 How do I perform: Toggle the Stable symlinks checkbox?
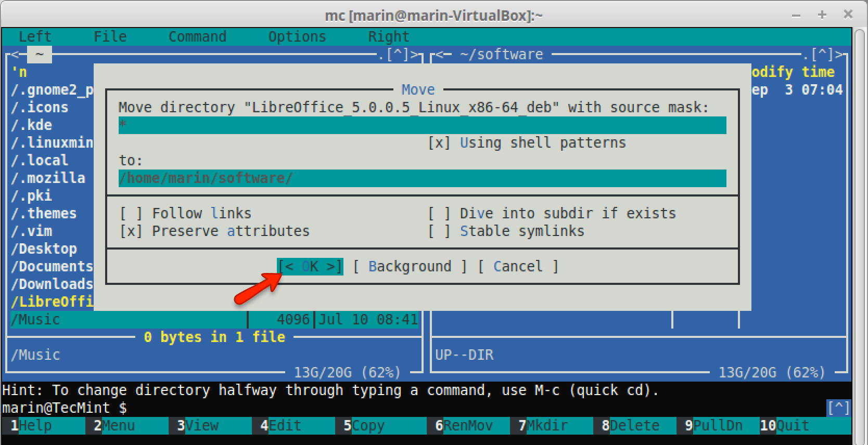[x=439, y=231]
